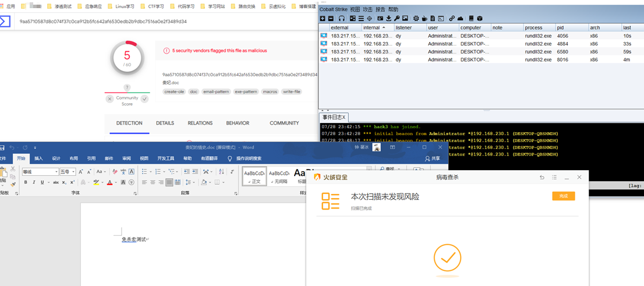Open 攻击 menu in Cobalt Strike

[x=367, y=9]
